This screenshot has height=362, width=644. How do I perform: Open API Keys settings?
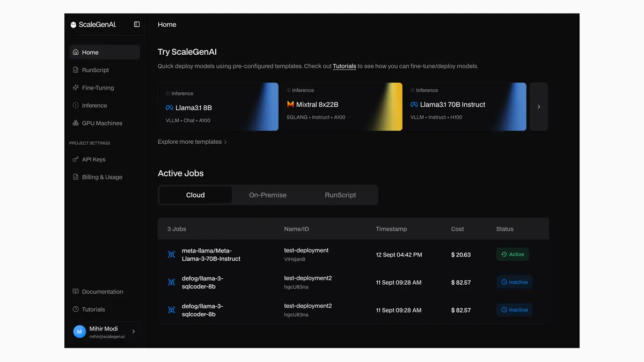click(105, 159)
